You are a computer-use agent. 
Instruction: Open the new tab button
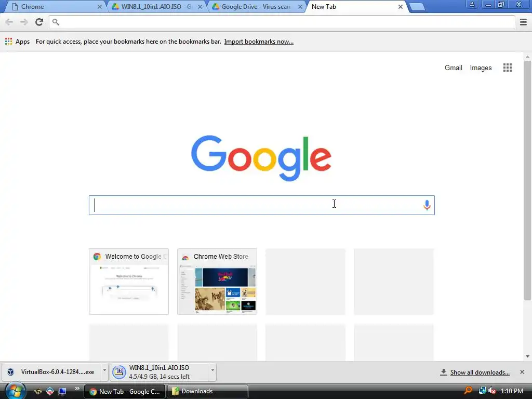[x=417, y=7]
